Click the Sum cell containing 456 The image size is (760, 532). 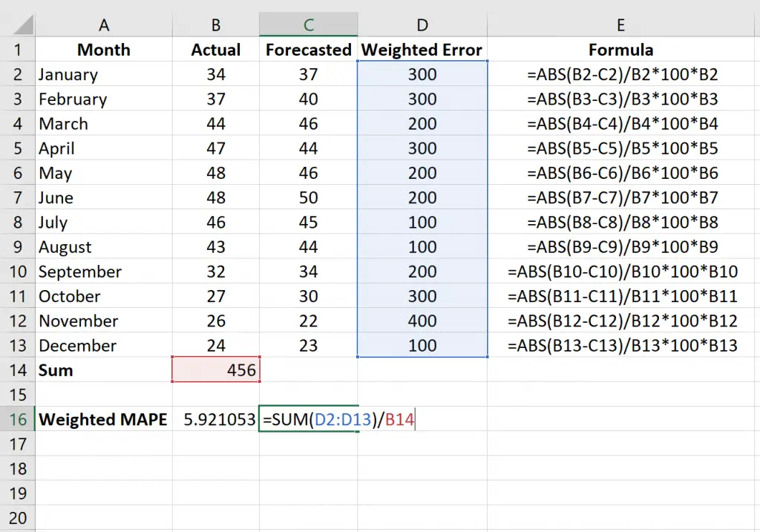215,370
